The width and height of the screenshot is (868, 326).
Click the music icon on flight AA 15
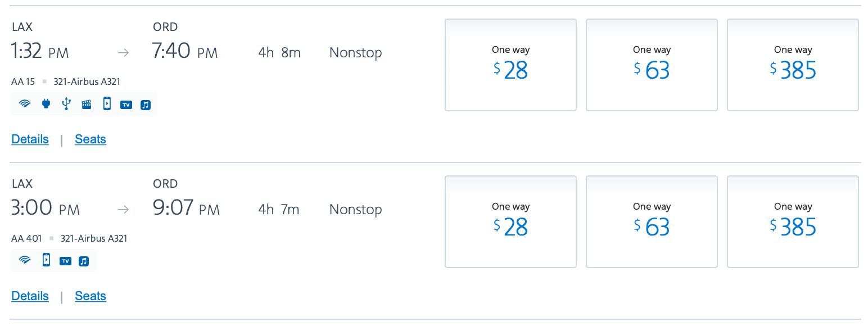click(x=145, y=104)
